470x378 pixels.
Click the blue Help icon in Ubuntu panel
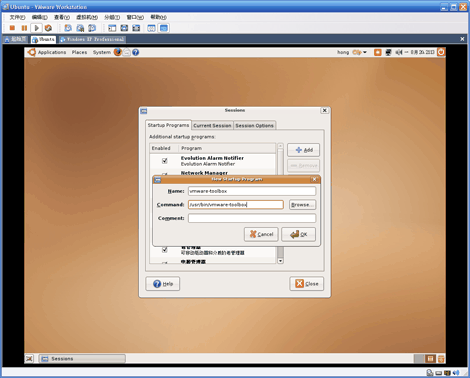tap(135, 52)
